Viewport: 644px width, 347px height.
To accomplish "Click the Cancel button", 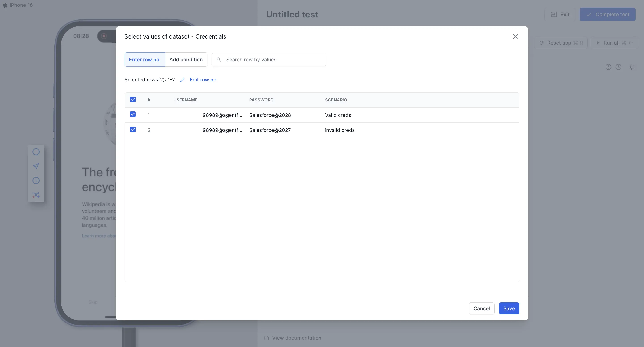I will 481,308.
